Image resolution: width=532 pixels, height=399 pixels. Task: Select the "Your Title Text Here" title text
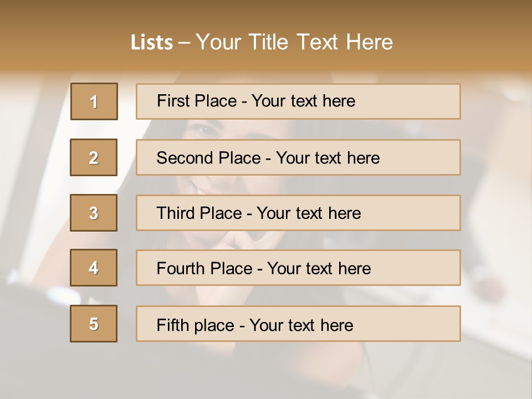pyautogui.click(x=294, y=42)
